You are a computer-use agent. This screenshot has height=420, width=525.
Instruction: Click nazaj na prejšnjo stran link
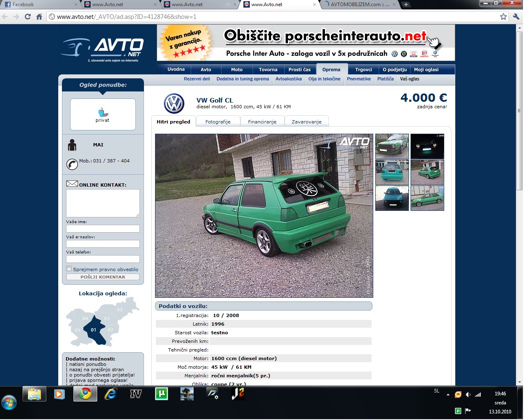tap(96, 370)
